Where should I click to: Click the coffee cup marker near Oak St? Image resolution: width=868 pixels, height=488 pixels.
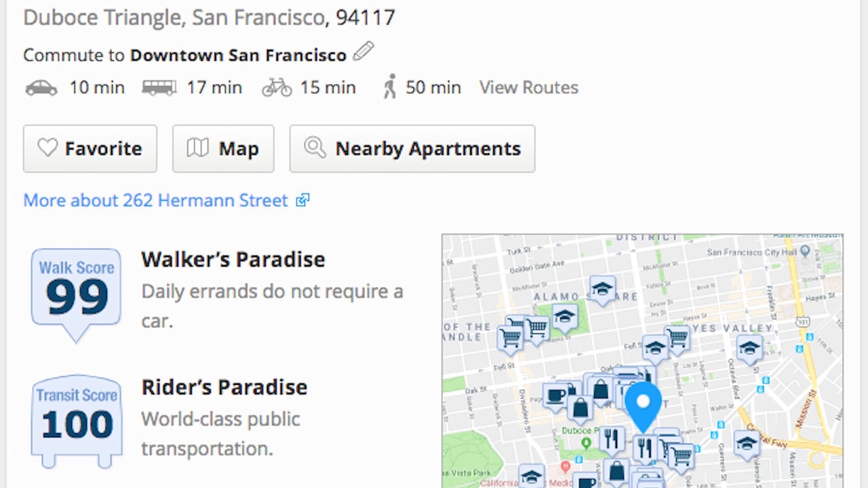tap(555, 395)
